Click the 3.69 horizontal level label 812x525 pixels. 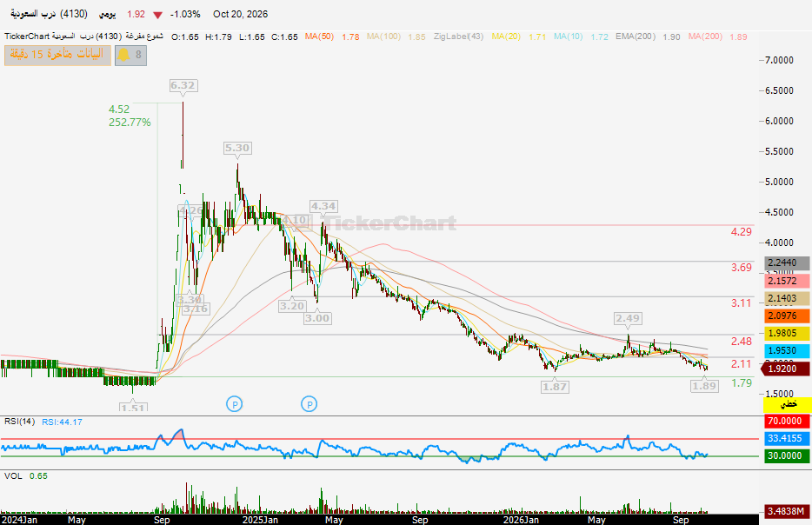(x=741, y=268)
